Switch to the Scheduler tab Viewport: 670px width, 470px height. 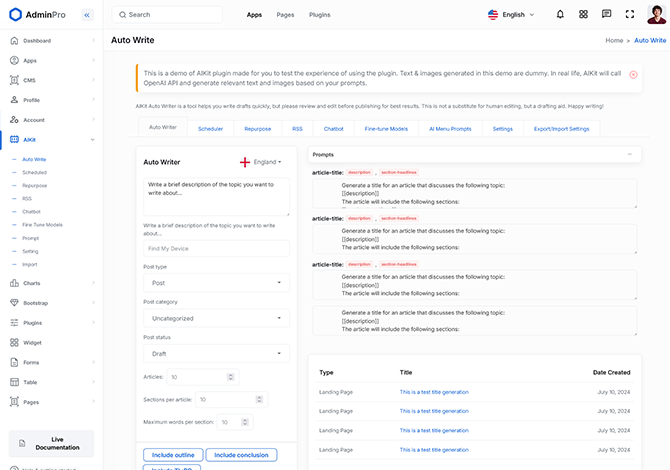coord(211,128)
